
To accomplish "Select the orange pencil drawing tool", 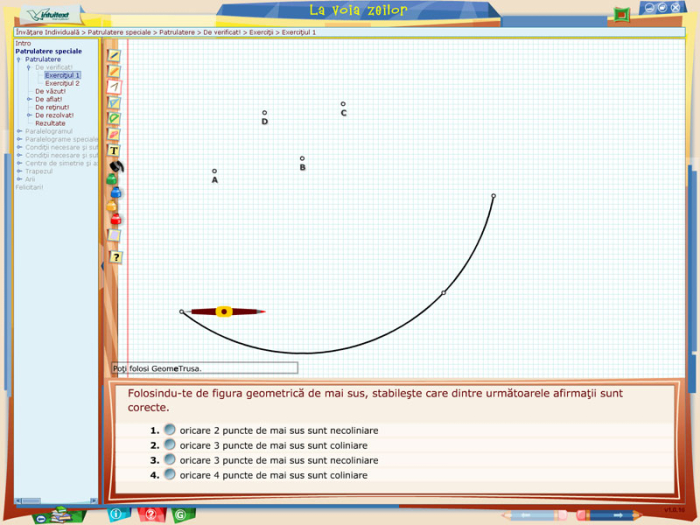I will pos(114,71).
